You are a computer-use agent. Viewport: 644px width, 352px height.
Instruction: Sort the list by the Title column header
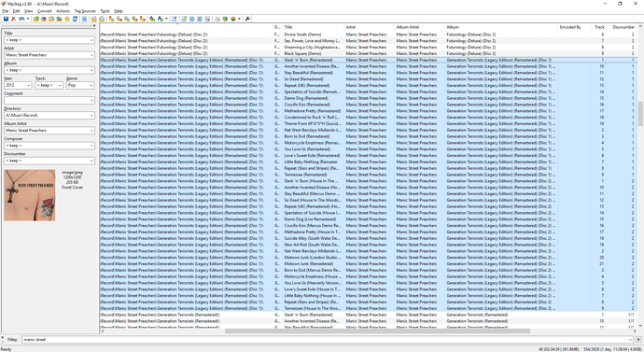(x=313, y=27)
